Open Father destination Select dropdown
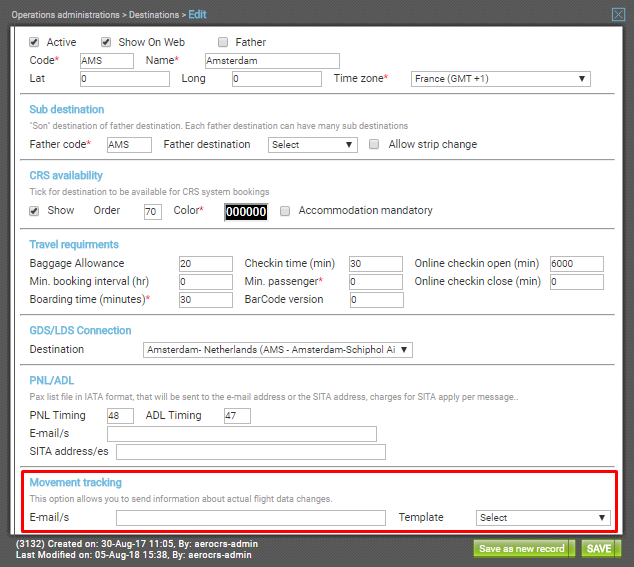This screenshot has width=634, height=567. click(313, 145)
